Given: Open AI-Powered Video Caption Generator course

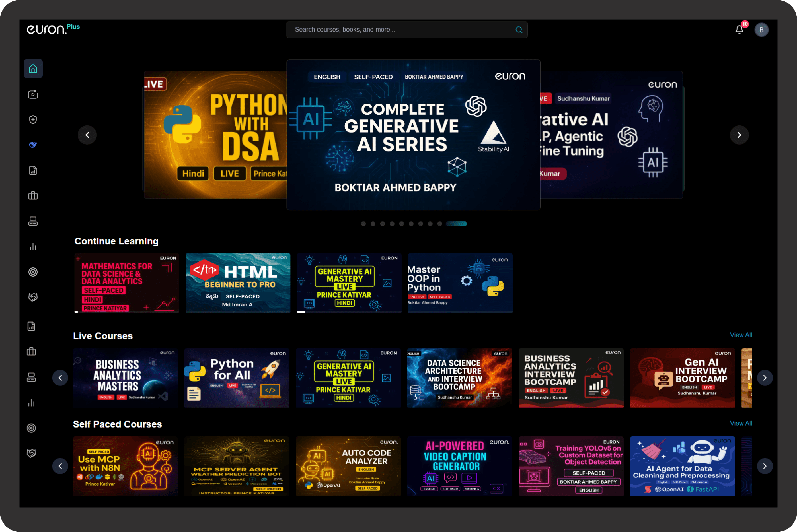Looking at the screenshot, I should point(460,466).
